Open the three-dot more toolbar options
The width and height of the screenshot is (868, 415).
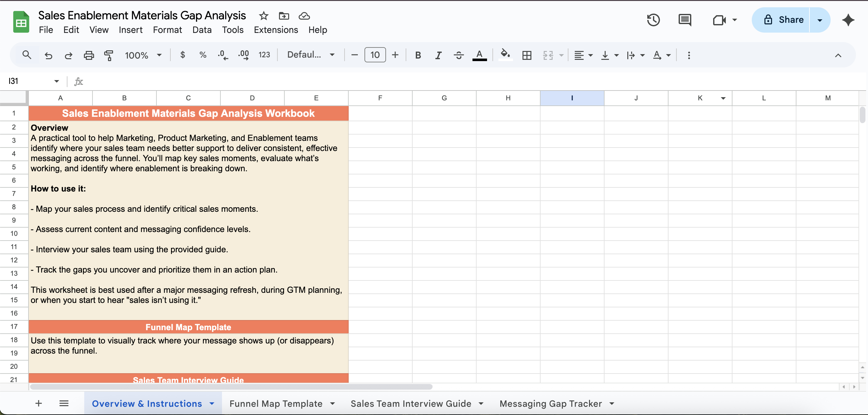pyautogui.click(x=689, y=55)
